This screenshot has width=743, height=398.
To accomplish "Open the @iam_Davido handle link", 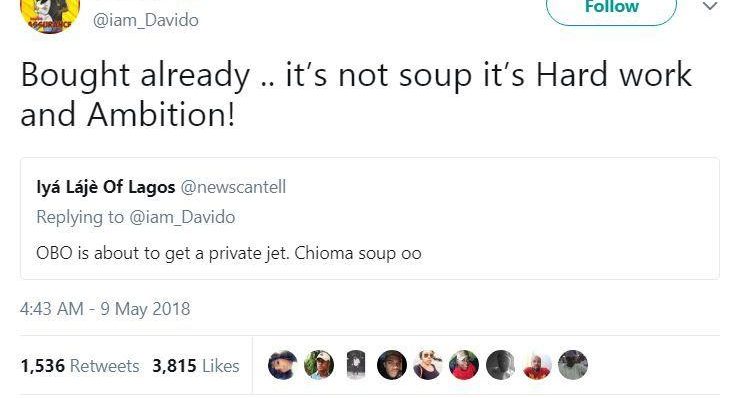I will (x=145, y=20).
